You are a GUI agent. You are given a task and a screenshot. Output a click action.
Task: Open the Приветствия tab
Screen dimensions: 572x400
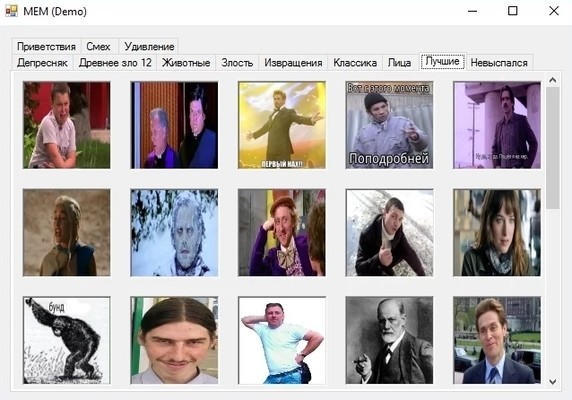click(46, 47)
